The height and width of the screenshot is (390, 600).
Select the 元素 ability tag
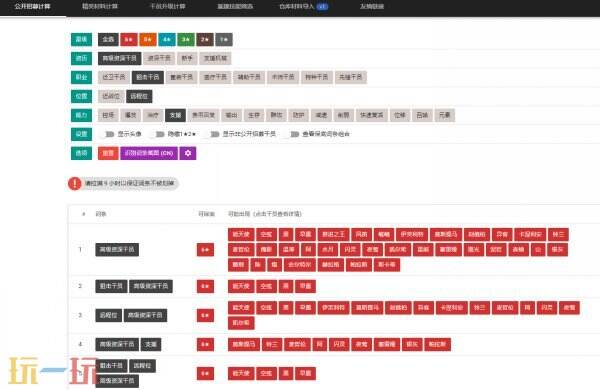(445, 115)
